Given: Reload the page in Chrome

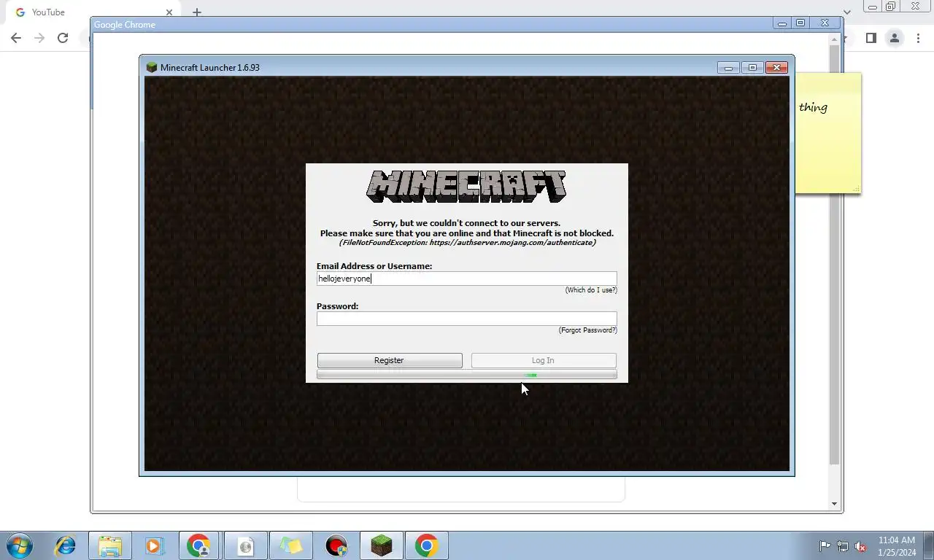Looking at the screenshot, I should point(63,38).
